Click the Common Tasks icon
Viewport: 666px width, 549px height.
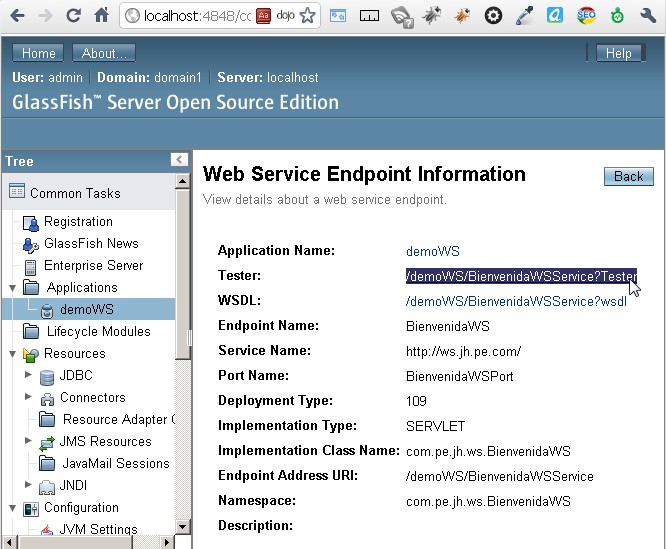[x=17, y=191]
